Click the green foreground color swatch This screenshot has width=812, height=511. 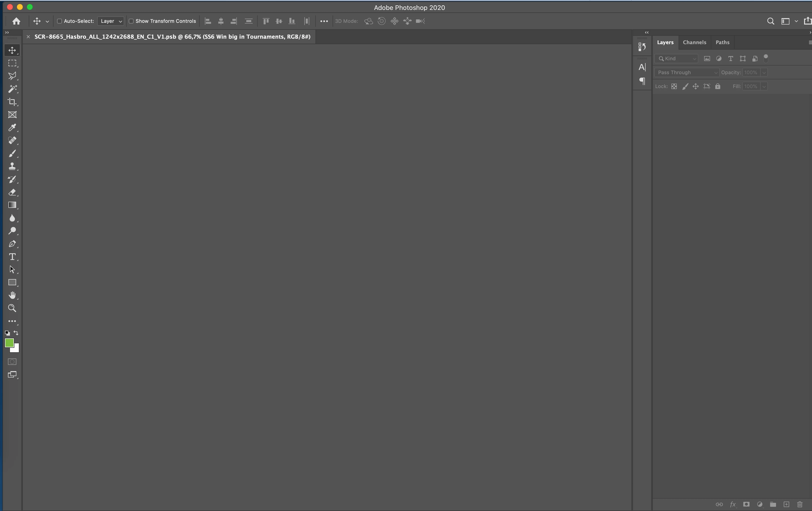[9, 343]
